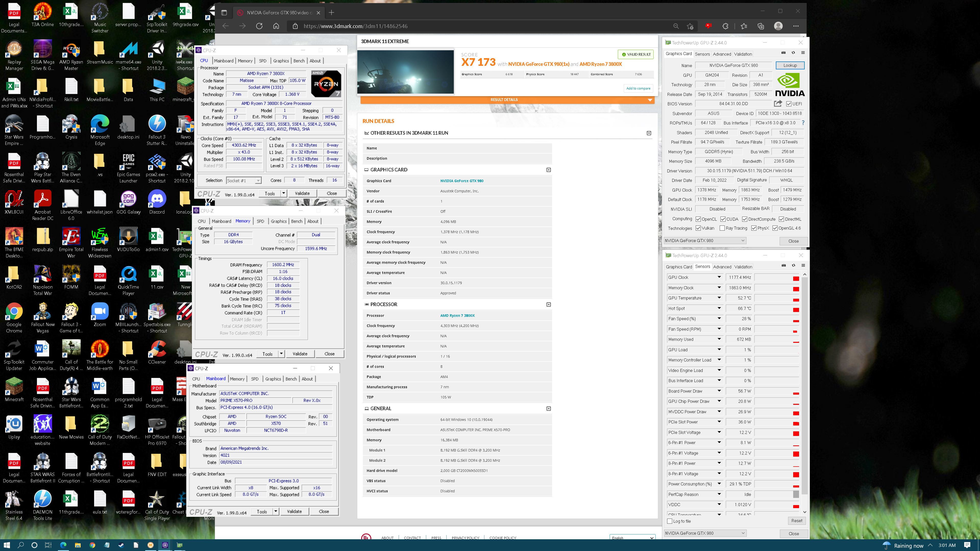
Task: Toggle the CUDA checkbox
Action: click(x=723, y=219)
